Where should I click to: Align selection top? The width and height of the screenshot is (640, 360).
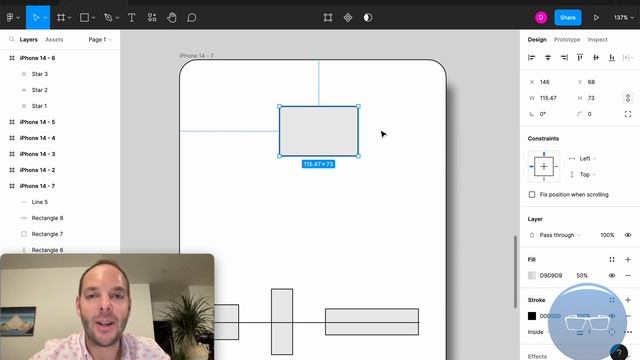point(580,58)
